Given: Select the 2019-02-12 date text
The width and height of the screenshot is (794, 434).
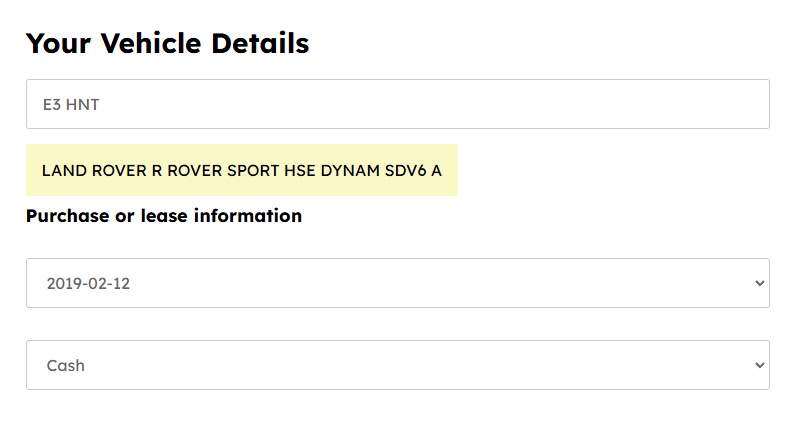Looking at the screenshot, I should click(x=88, y=284).
